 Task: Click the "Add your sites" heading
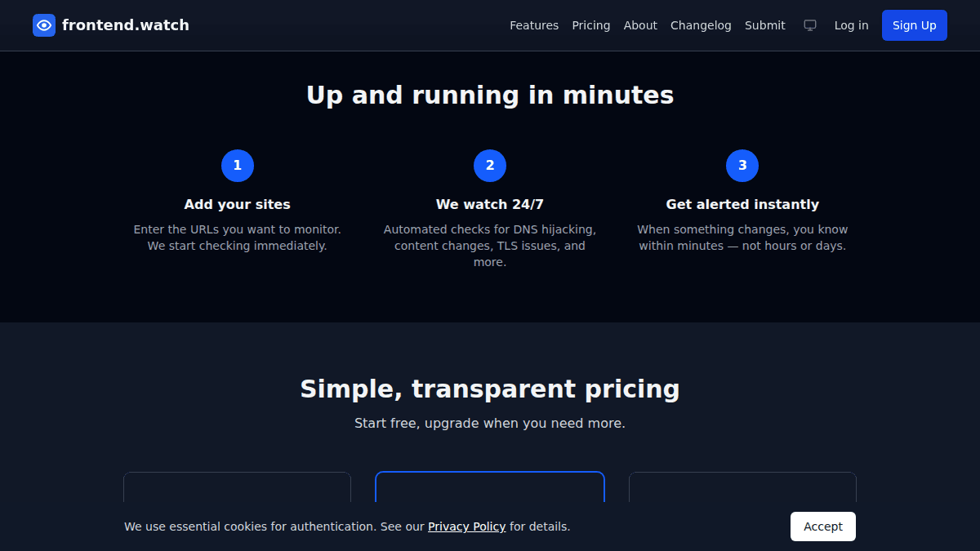tap(238, 204)
